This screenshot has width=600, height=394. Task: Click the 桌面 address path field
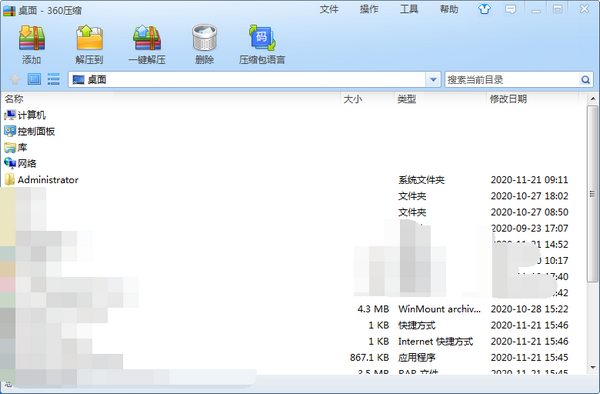point(247,80)
